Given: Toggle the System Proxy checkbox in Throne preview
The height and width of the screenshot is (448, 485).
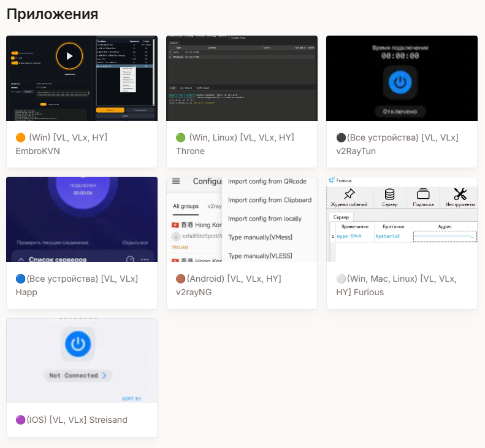Looking at the screenshot, I should click(x=230, y=37).
